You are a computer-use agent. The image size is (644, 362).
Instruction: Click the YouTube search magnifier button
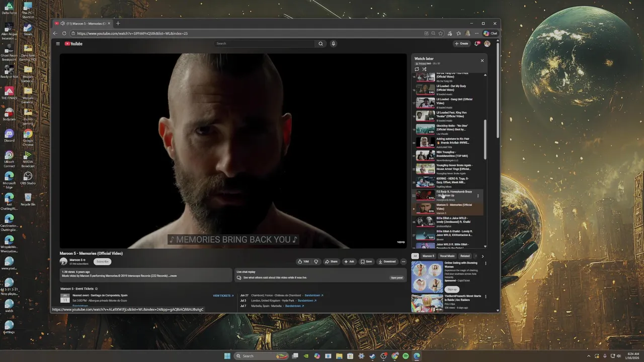320,44
